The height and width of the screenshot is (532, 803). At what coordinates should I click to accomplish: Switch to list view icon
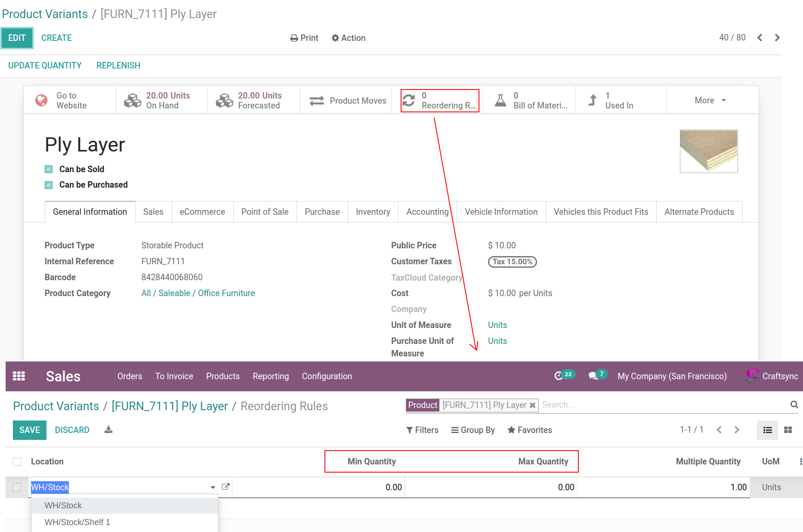click(x=767, y=430)
